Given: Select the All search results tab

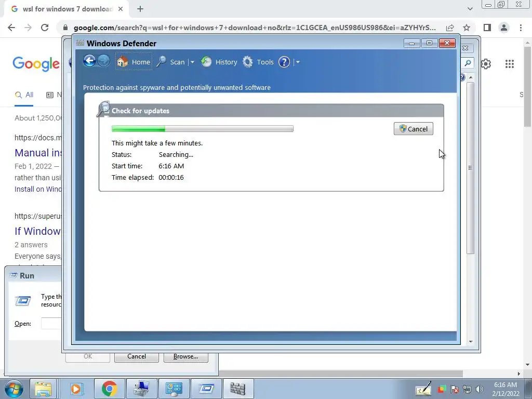Looking at the screenshot, I should click(x=24, y=95).
